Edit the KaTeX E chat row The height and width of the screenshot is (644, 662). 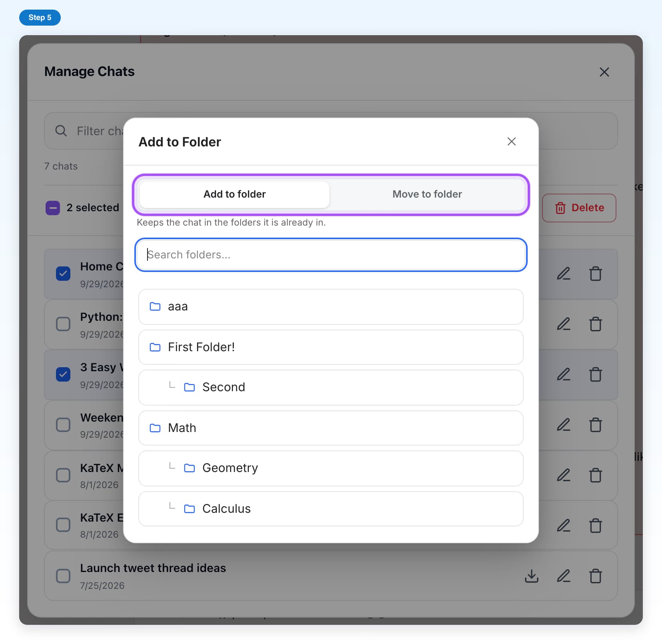coord(564,526)
